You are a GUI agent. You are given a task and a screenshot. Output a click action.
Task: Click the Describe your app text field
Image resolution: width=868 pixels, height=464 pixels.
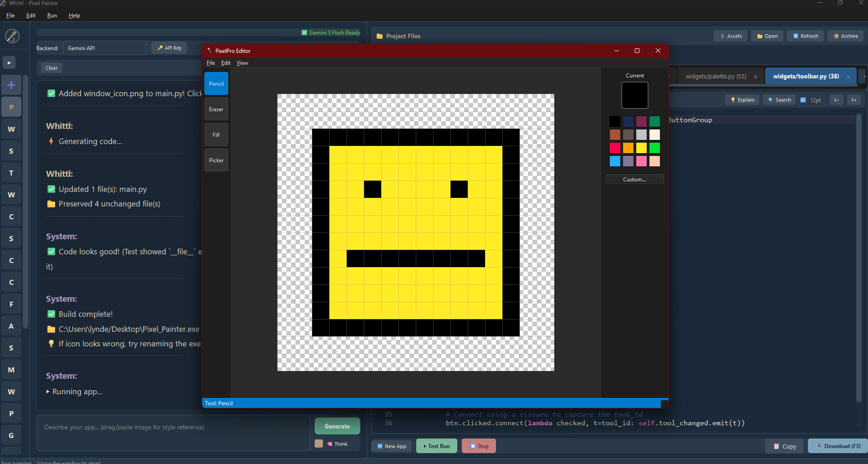tap(173, 433)
